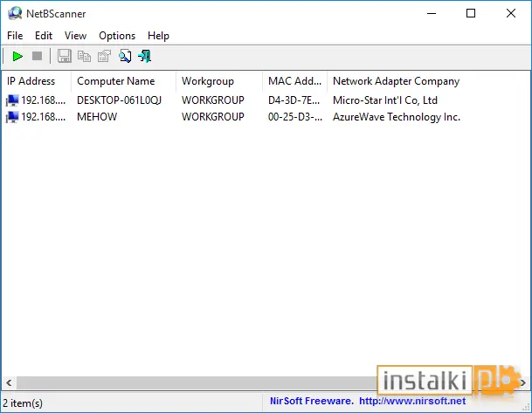
Task: Click WORKGROUP cell in the DESKTOP-061L0QJ row
Action: pos(213,100)
